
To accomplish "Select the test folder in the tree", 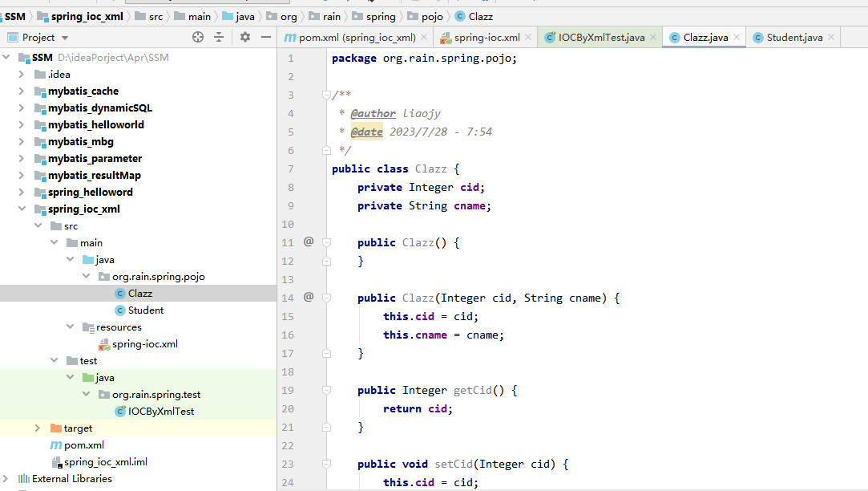I will [x=88, y=361].
